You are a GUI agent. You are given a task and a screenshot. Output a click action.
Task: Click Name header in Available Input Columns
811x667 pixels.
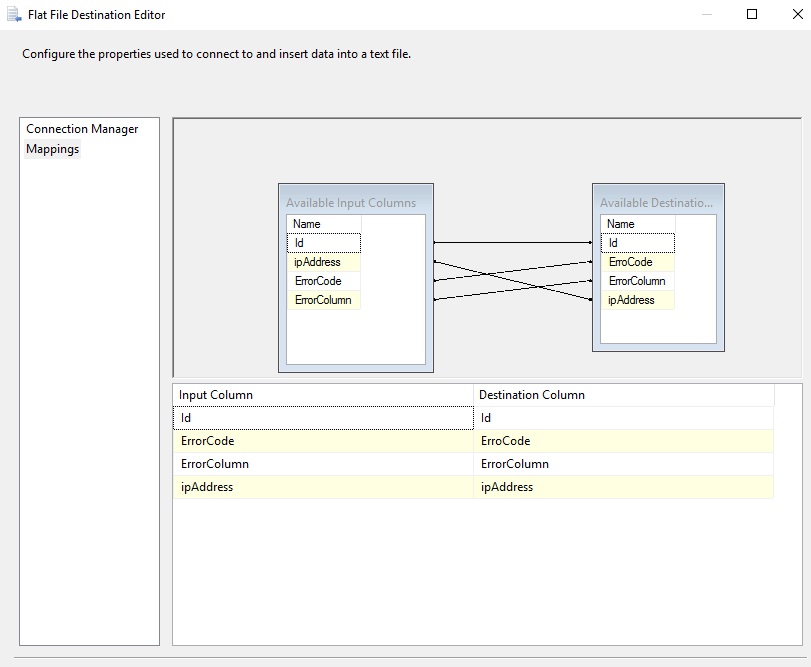(x=324, y=224)
